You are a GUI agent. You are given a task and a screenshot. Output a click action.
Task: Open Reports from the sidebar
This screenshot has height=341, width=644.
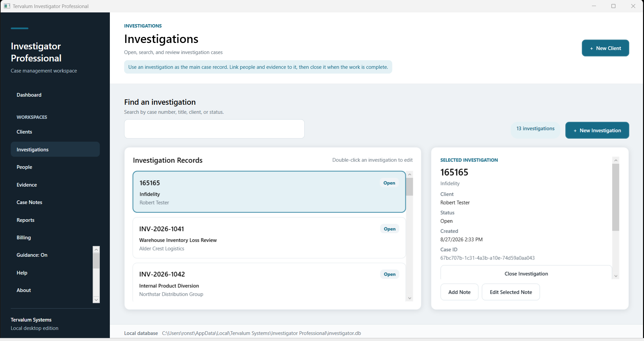55,220
